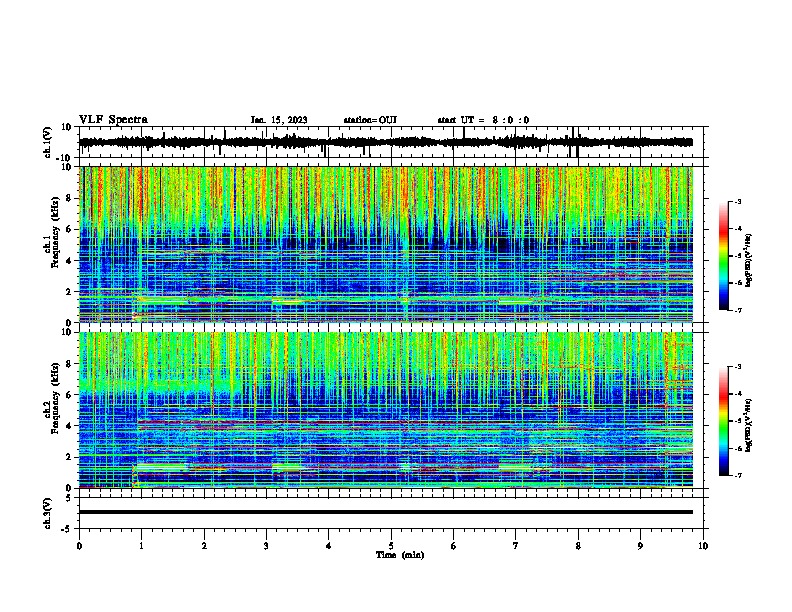The height and width of the screenshot is (612, 792).
Task: Click the time axis tick label 3
Action: tap(266, 546)
